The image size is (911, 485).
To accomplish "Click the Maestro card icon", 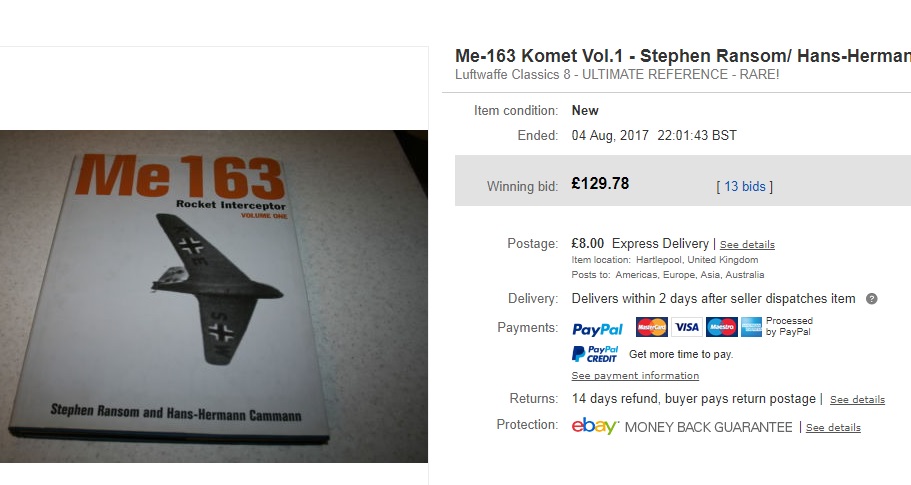I will pos(722,327).
